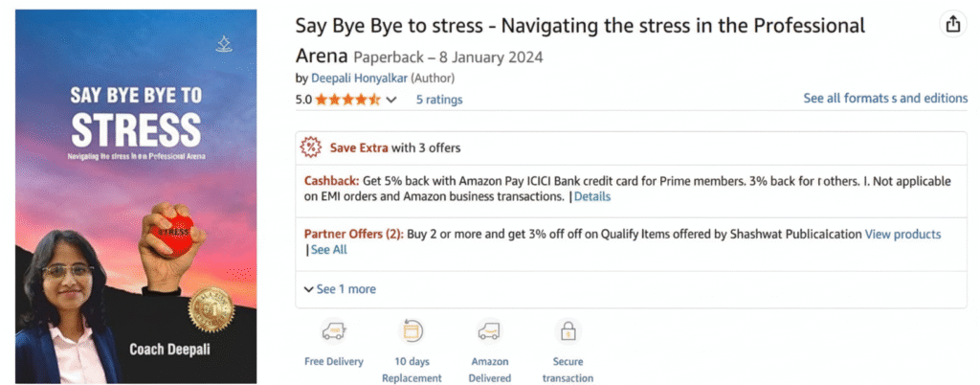Open See all formats and editions
The width and height of the screenshot is (980, 385).
(885, 99)
